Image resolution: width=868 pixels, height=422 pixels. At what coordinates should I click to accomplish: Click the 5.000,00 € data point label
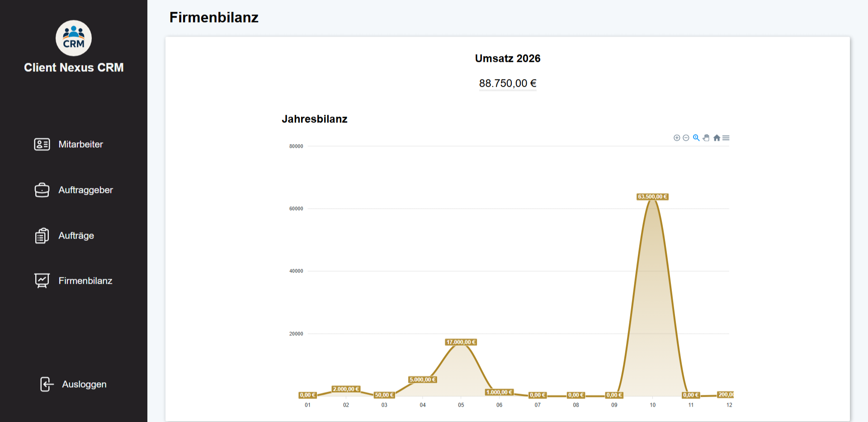[422, 380]
